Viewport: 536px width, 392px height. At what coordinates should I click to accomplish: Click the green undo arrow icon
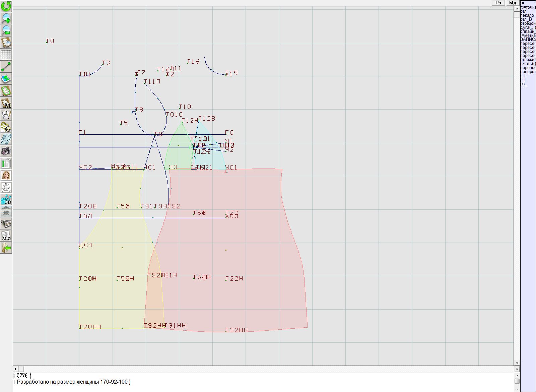pos(6,6)
